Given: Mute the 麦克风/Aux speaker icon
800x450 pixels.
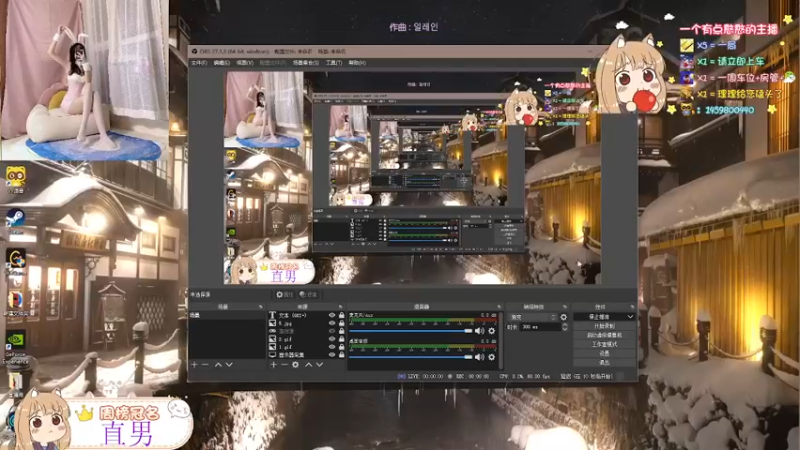Looking at the screenshot, I should click(480, 331).
